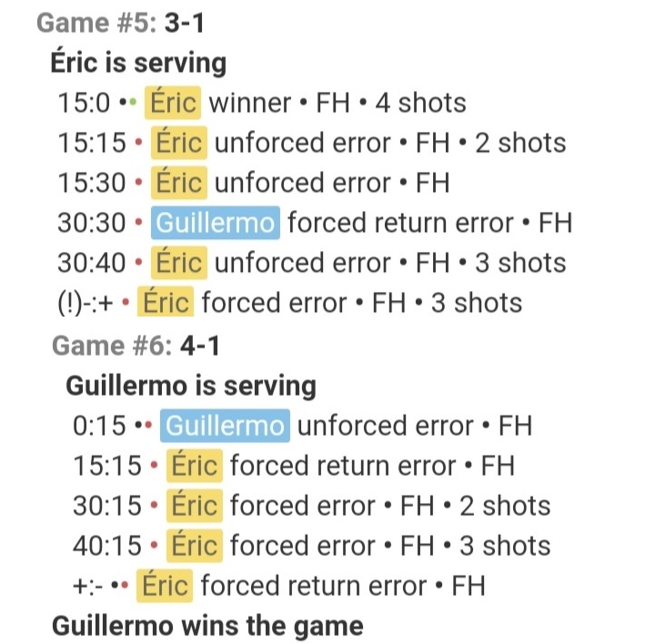Screen dimensions: 655x644
Task: Select the Game #6: 4-1 header
Action: (136, 346)
